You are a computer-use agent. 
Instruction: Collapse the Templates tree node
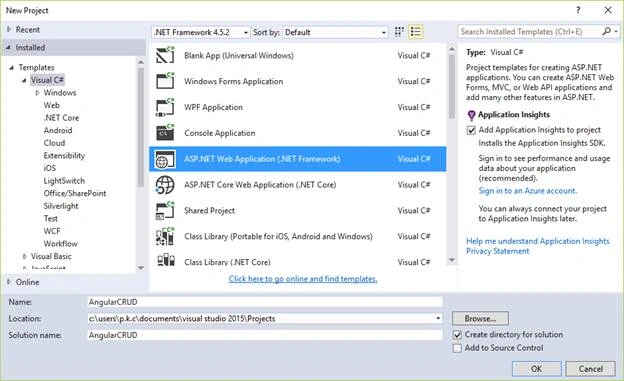12,68
